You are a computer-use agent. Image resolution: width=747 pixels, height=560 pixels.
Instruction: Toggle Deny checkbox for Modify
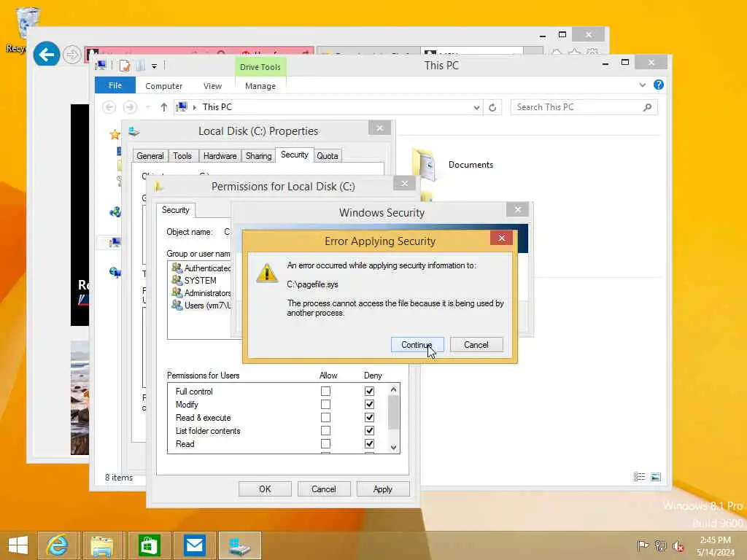pos(369,404)
